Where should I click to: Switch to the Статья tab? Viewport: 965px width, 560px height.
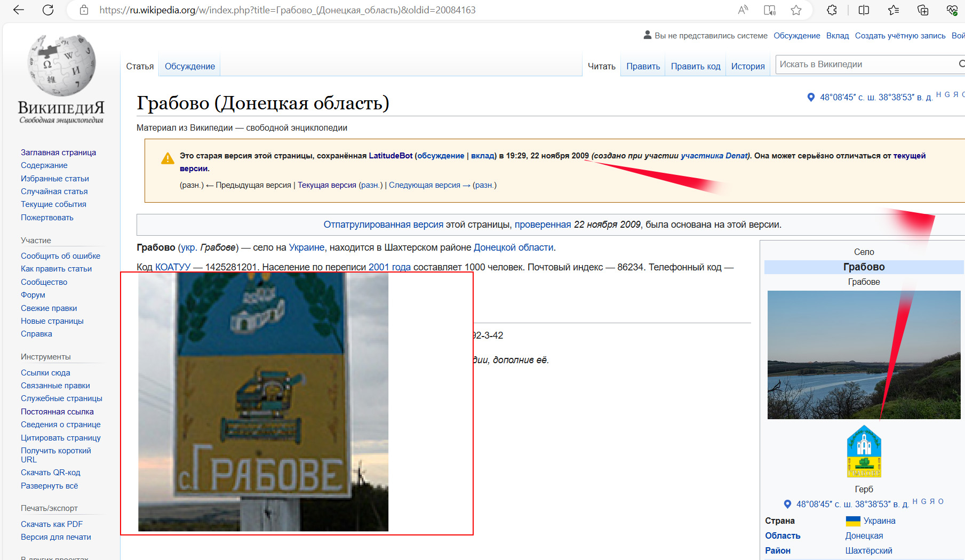pyautogui.click(x=140, y=66)
